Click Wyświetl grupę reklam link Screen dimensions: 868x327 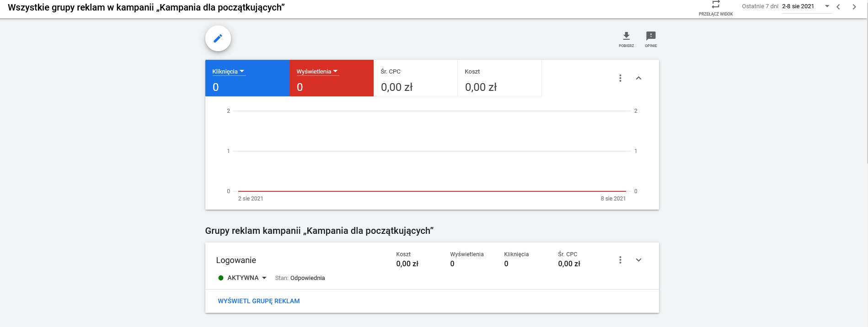pyautogui.click(x=259, y=301)
